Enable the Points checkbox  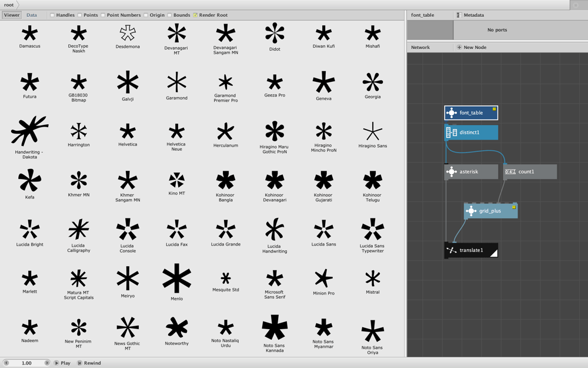[79, 15]
